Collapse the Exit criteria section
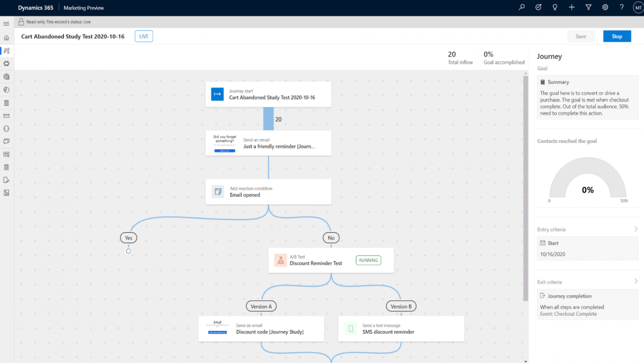This screenshot has width=644, height=363. coord(636,281)
